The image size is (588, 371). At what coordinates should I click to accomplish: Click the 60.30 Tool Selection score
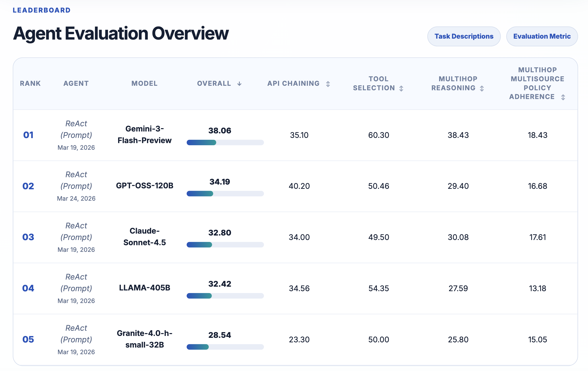(379, 135)
